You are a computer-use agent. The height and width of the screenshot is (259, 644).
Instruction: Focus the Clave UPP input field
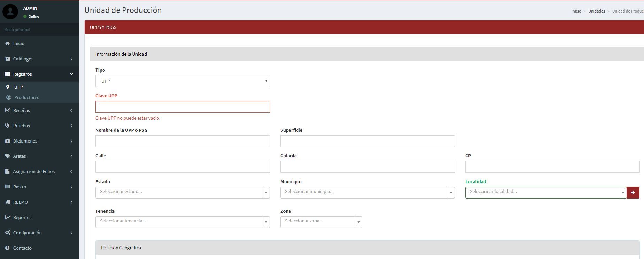click(183, 107)
